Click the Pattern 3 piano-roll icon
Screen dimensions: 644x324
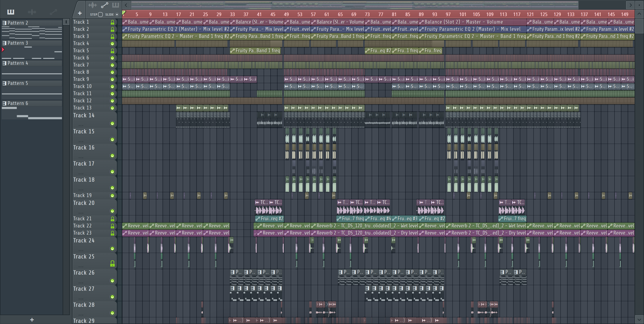(x=4, y=43)
